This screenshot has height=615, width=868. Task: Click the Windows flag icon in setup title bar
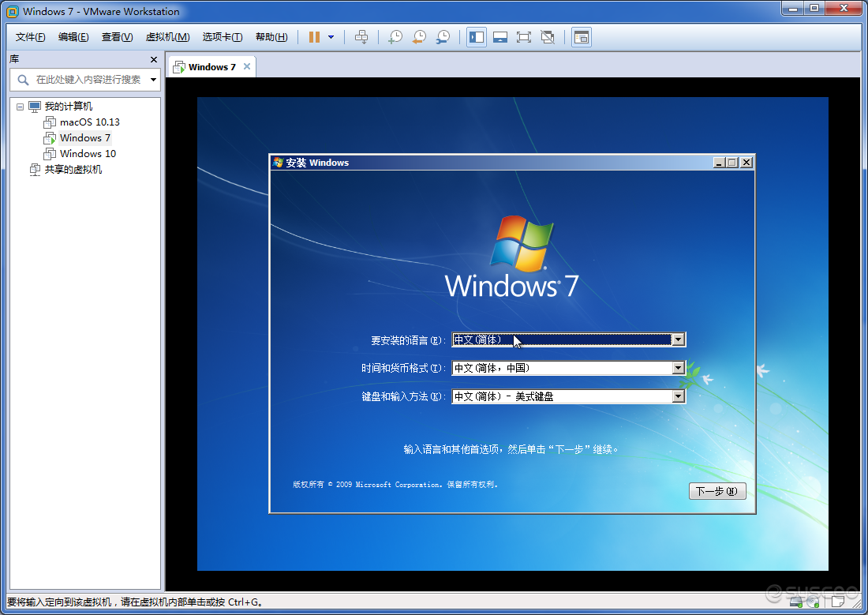278,163
